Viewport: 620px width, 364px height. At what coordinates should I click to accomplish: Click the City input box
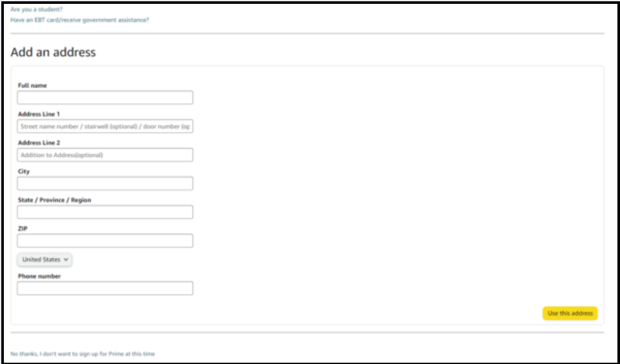[x=105, y=184]
